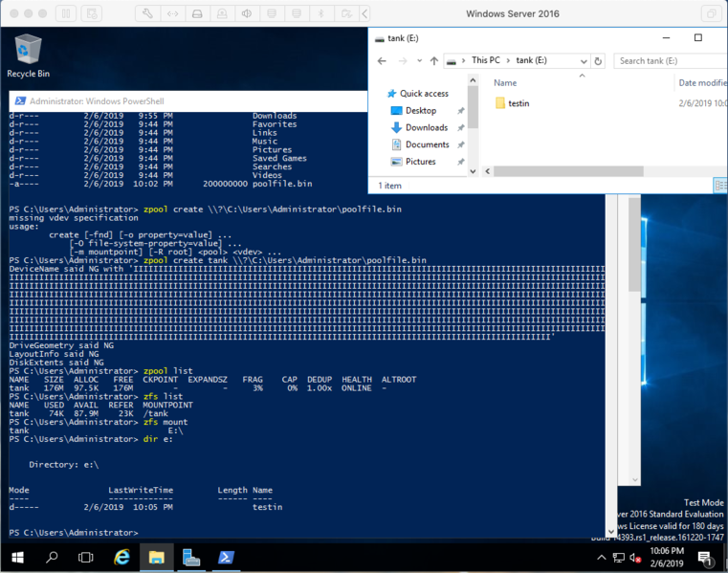Refresh the tank (E:) folder view
Viewport: 728px width, 573px height.
point(598,61)
